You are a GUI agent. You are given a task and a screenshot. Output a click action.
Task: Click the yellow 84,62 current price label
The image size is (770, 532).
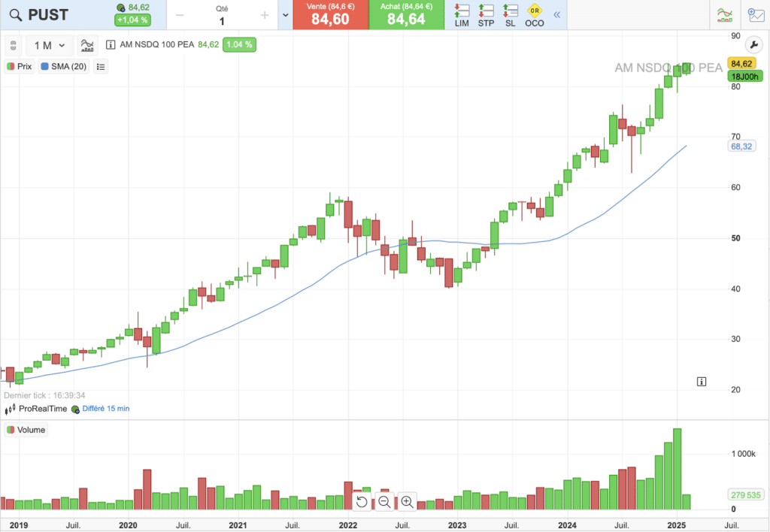point(741,64)
